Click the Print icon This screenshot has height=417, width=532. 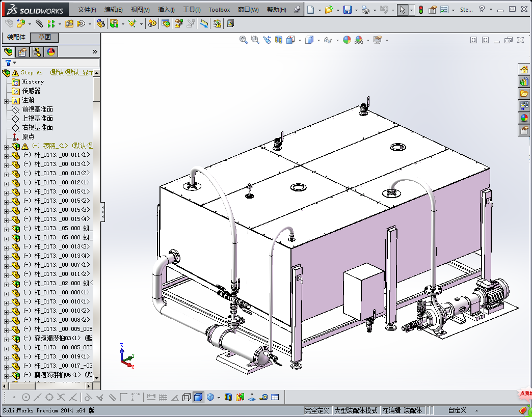(365, 10)
